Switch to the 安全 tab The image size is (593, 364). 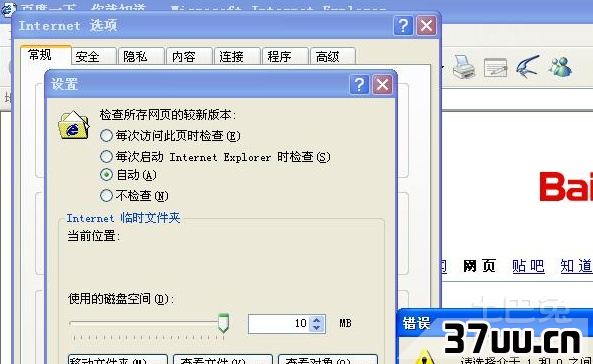click(93, 57)
